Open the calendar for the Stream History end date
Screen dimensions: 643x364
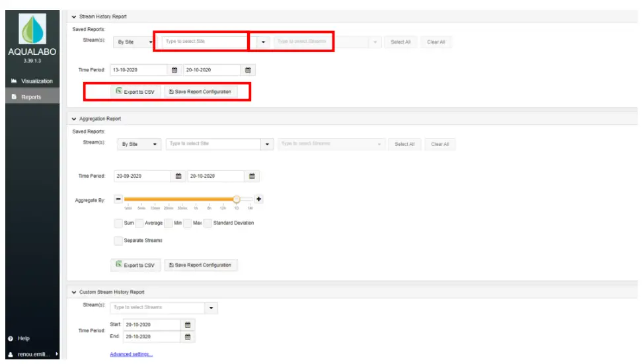248,70
